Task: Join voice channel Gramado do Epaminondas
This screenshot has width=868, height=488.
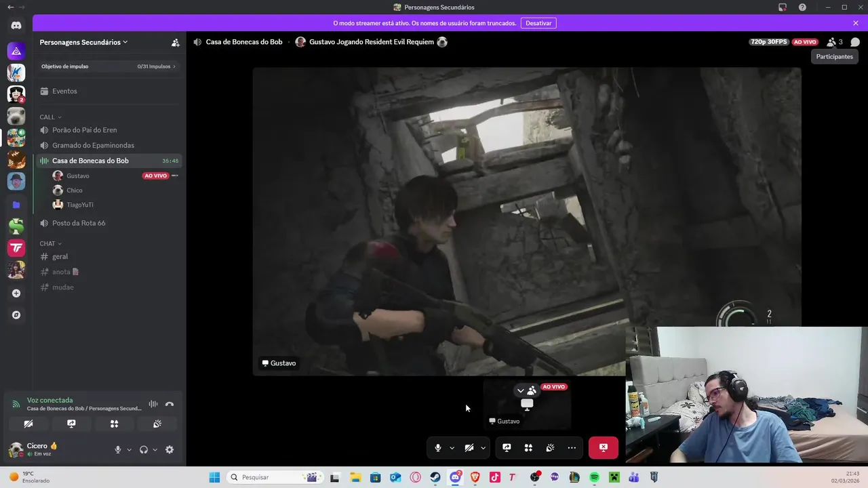Action: (x=108, y=145)
